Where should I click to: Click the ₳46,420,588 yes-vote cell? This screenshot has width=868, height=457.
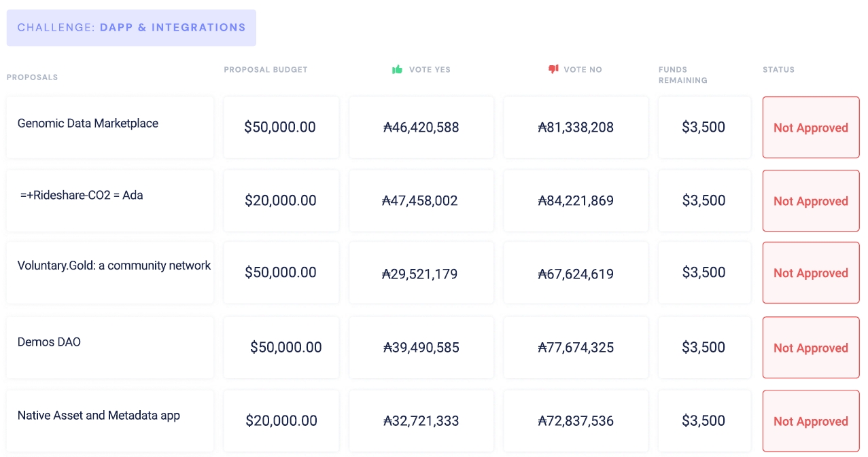click(421, 127)
